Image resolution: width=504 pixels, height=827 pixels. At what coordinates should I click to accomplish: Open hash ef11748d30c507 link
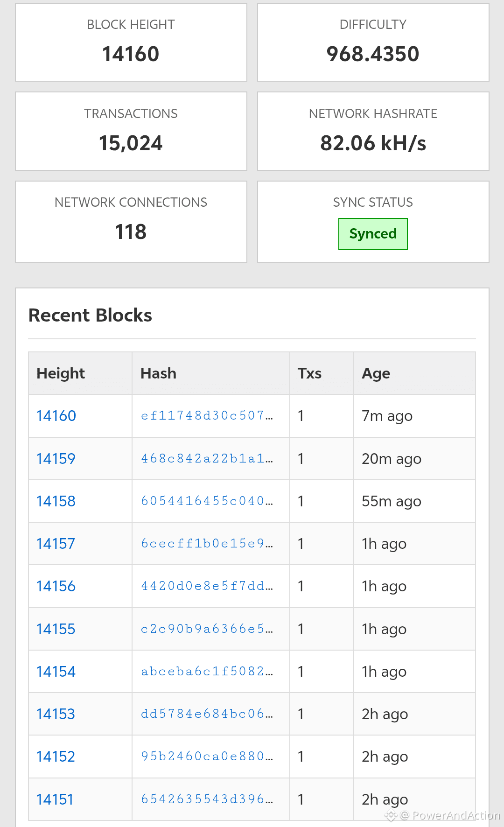tap(207, 416)
